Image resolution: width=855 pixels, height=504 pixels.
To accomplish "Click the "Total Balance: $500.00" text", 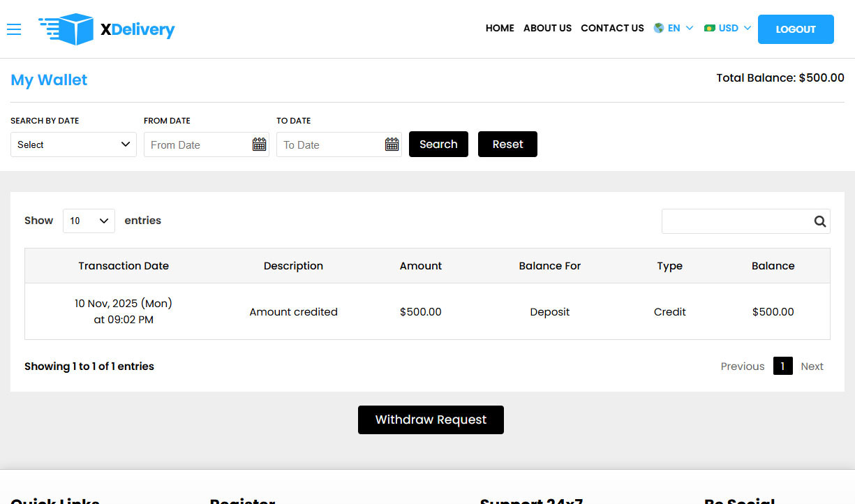I will [x=780, y=78].
